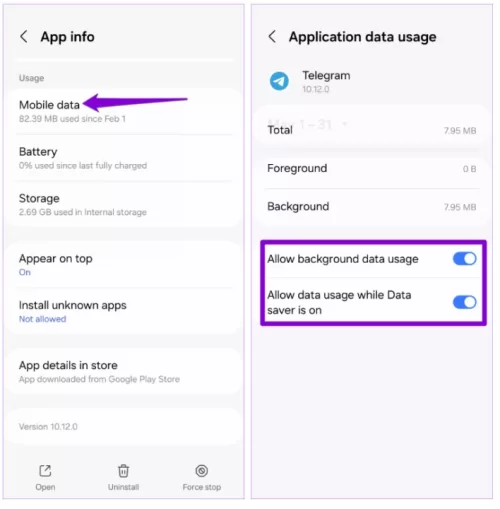Tap the Force stop label

[202, 487]
